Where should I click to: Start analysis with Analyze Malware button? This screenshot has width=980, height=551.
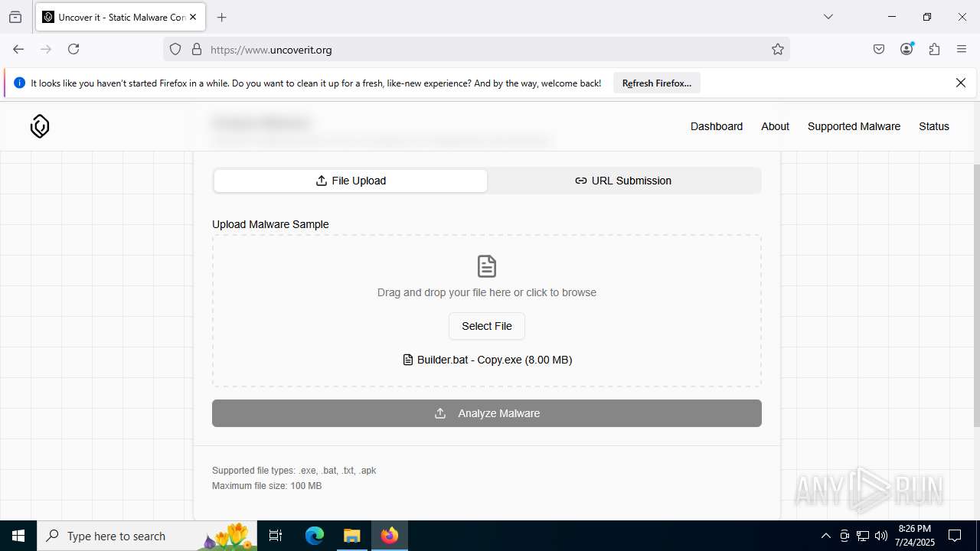(487, 413)
